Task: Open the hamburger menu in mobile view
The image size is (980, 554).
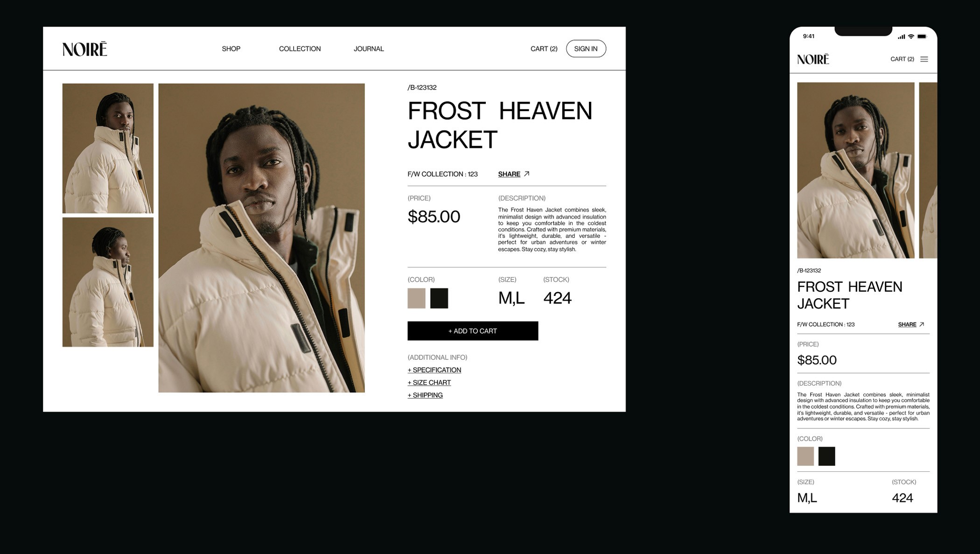Action: [924, 59]
